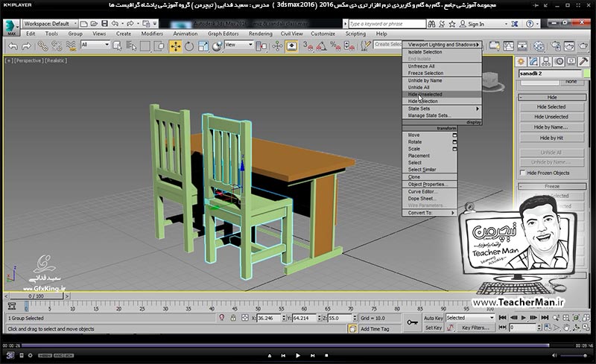The image size is (596, 364).
Task: Click the Bind to Space Warp icon
Action: (x=71, y=46)
